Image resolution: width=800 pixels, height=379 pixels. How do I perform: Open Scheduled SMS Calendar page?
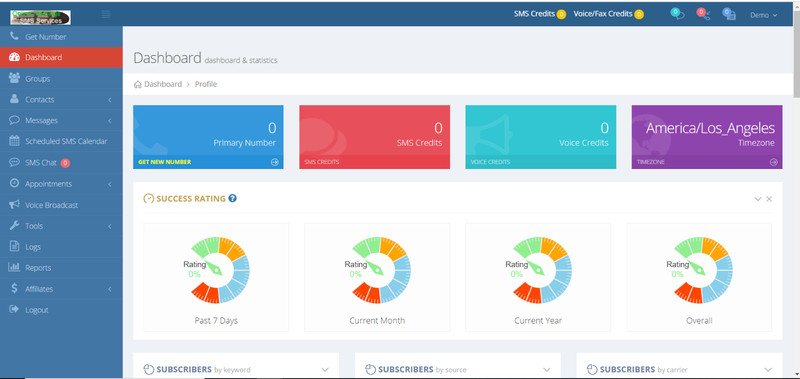pyautogui.click(x=61, y=141)
